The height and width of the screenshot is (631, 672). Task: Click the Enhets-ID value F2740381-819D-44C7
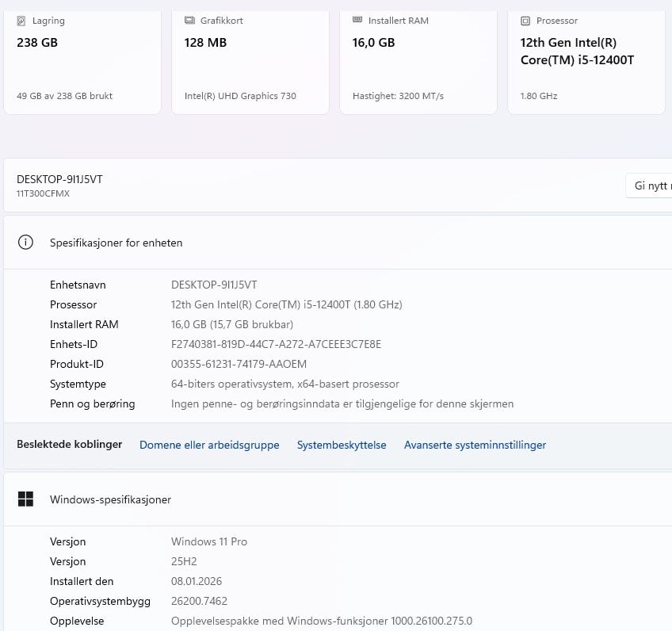click(x=276, y=344)
